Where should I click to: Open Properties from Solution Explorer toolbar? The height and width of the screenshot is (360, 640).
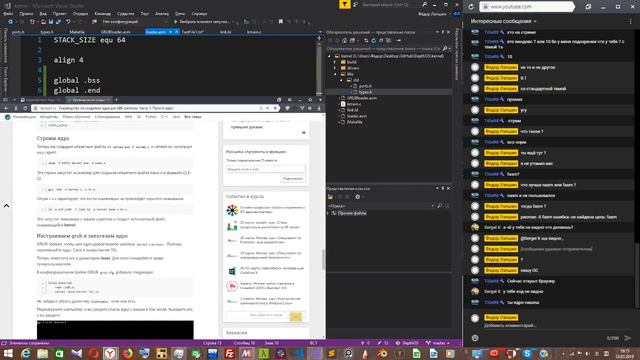399,40
